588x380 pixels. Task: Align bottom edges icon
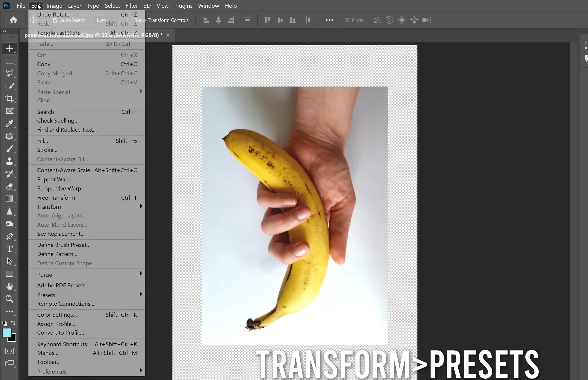tap(292, 20)
